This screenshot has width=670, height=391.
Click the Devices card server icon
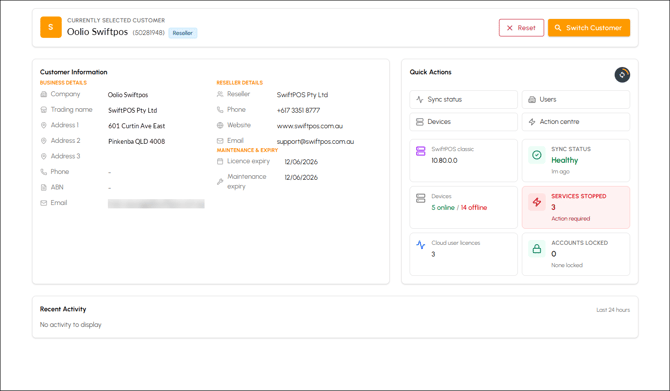tap(420, 198)
